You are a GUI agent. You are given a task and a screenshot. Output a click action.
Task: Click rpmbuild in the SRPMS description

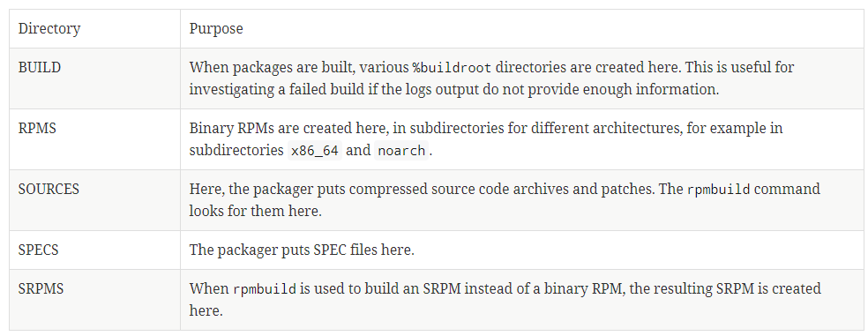[x=264, y=289]
